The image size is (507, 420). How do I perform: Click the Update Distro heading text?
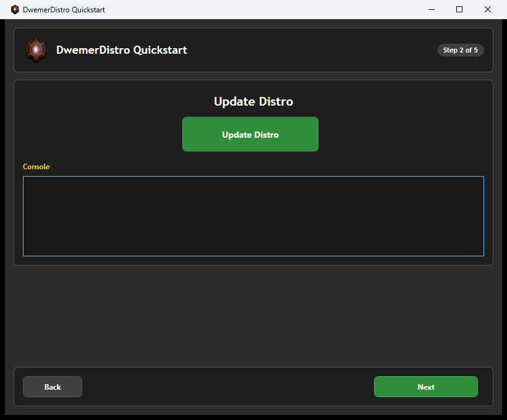[253, 101]
